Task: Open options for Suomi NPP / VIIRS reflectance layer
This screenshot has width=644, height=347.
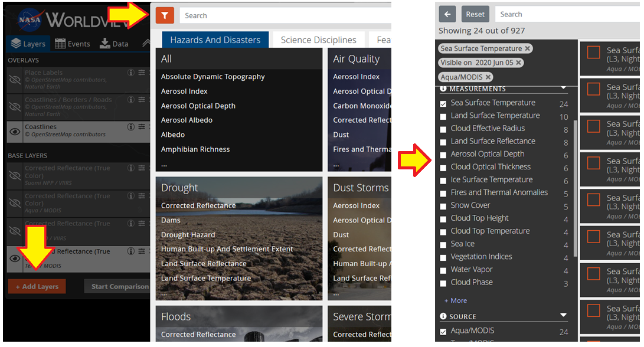Action: coord(142,168)
